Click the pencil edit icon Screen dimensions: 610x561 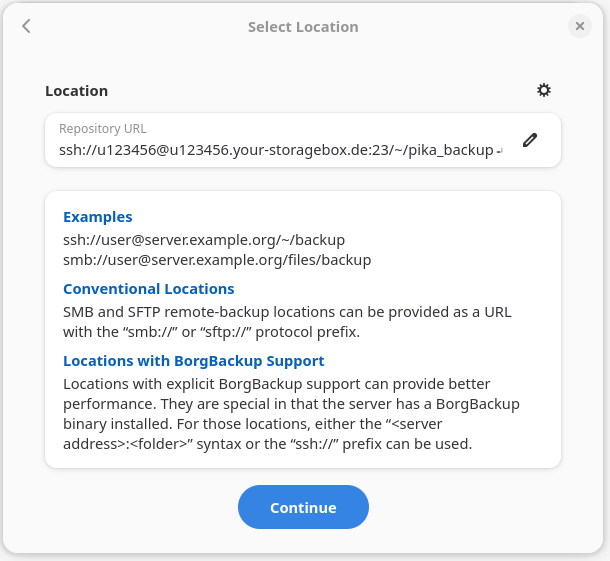(530, 140)
